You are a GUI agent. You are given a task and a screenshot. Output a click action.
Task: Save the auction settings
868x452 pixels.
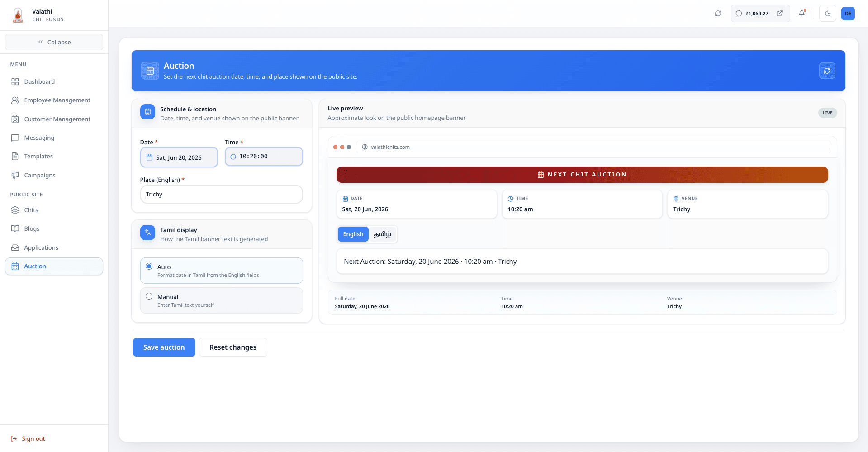click(x=164, y=347)
